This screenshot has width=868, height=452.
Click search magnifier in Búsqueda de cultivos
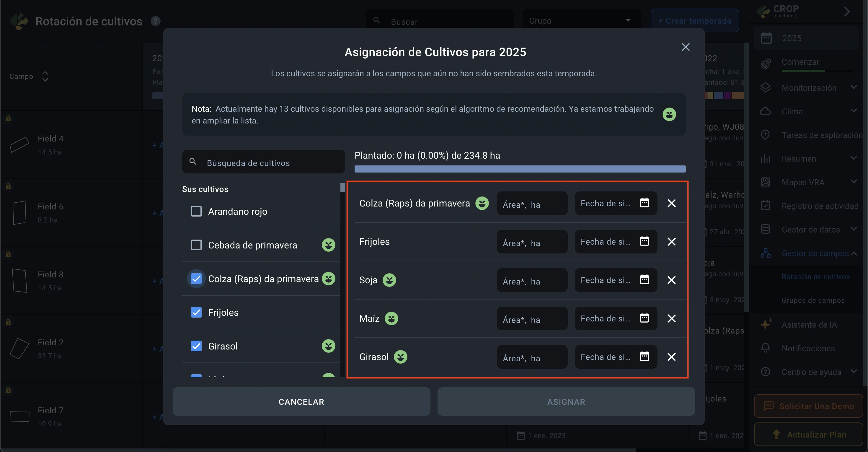(193, 162)
